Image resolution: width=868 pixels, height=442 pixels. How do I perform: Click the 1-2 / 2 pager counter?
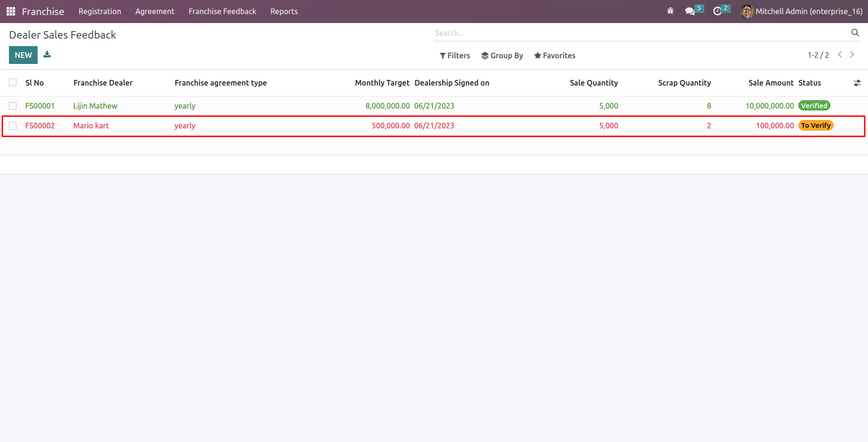point(818,55)
